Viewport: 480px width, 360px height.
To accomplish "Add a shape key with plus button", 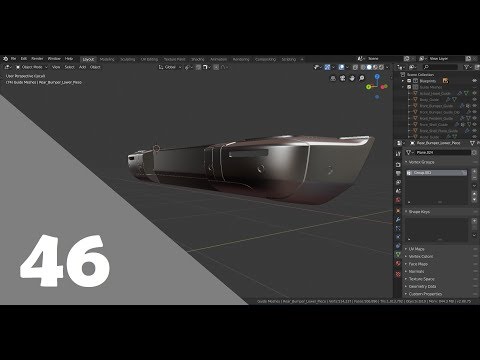I will tap(474, 221).
